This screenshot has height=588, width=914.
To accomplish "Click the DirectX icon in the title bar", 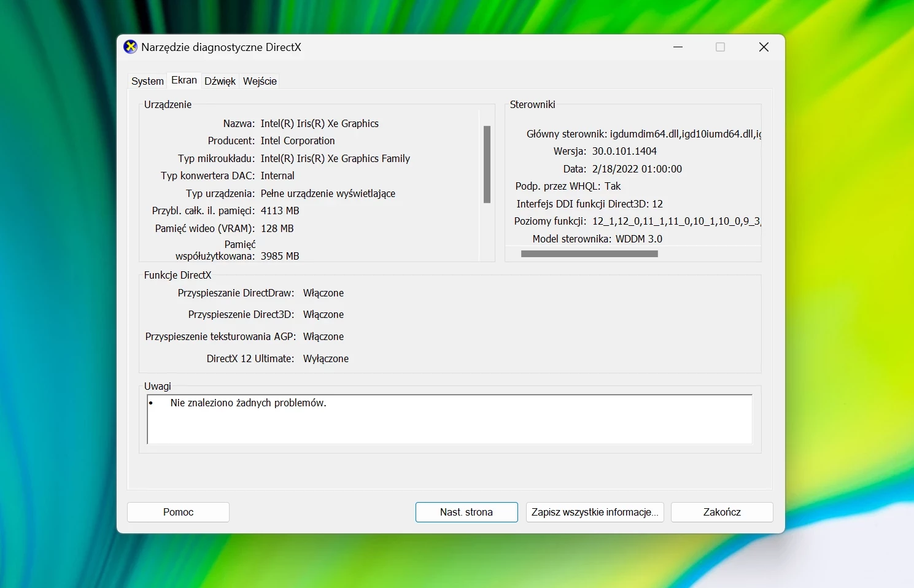I will pyautogui.click(x=130, y=47).
